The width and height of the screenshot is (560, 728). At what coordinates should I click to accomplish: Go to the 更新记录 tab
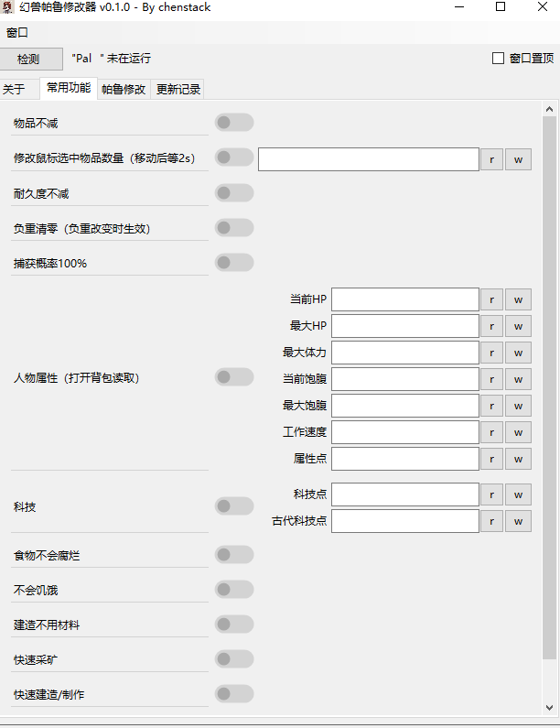178,89
